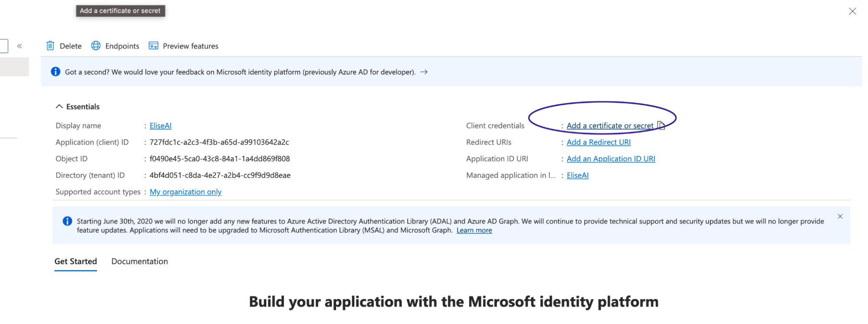Viewport: 868px width, 324px height.
Task: Click Add a certificate or secret
Action: point(610,126)
